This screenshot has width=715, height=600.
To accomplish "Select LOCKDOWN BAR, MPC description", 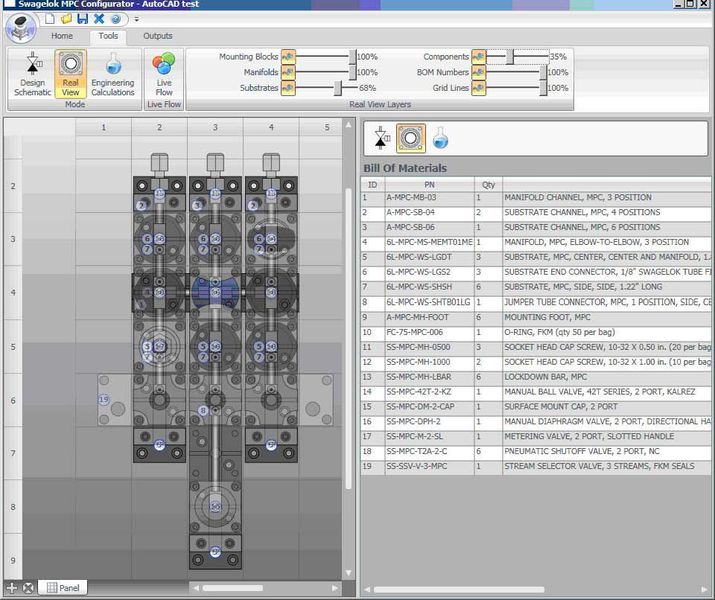I will (545, 377).
